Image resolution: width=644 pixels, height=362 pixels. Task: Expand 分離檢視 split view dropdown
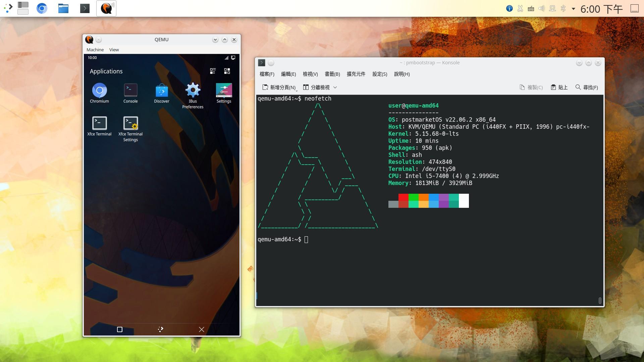point(335,87)
